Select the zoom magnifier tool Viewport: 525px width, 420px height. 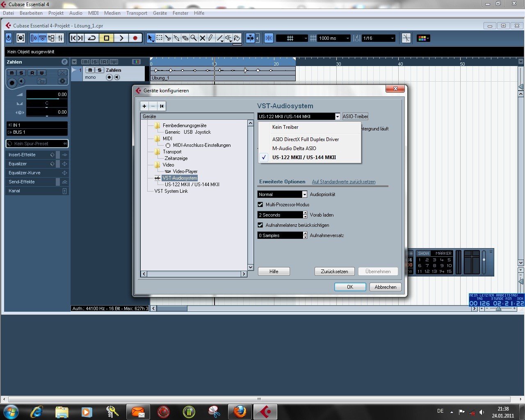194,38
